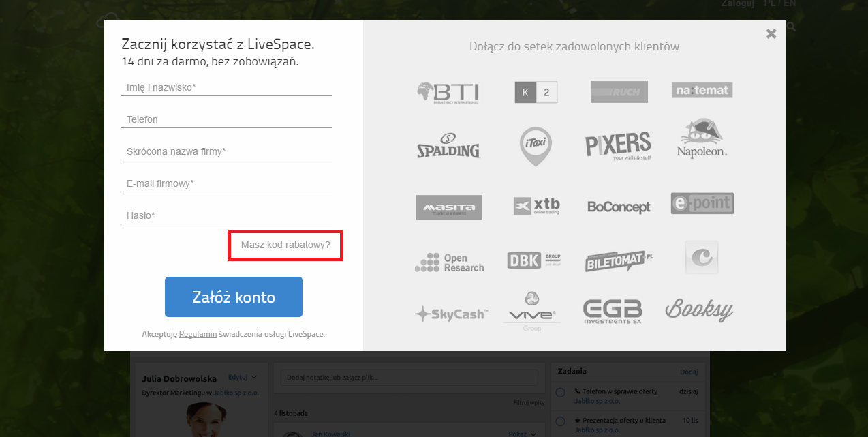Viewport: 868px width, 437px height.
Task: Focus the Hasło password field
Action: [x=226, y=215]
